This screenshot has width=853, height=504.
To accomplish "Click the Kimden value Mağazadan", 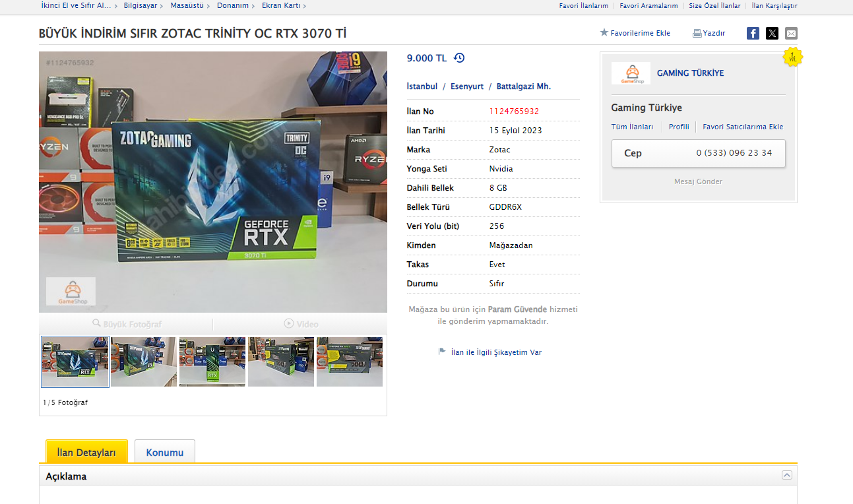I will point(511,245).
